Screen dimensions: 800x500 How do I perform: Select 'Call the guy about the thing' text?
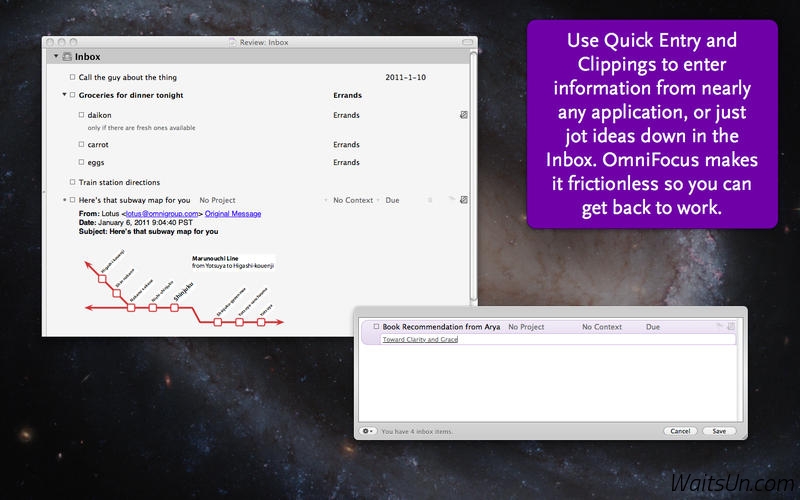[128, 77]
